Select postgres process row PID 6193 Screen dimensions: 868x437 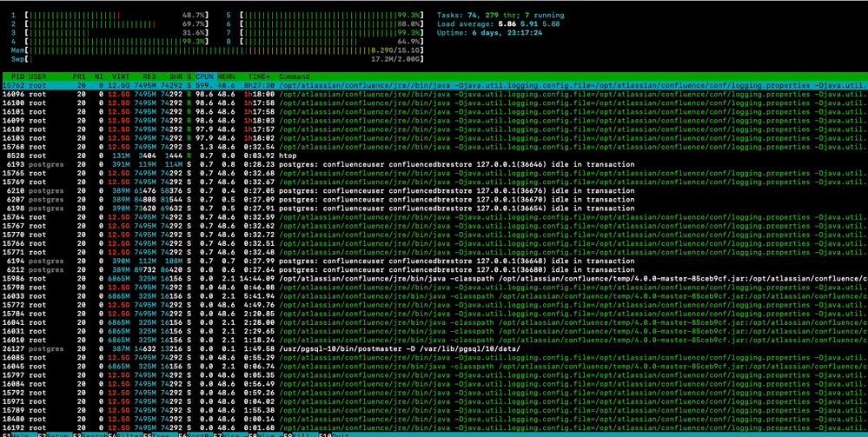click(434, 165)
